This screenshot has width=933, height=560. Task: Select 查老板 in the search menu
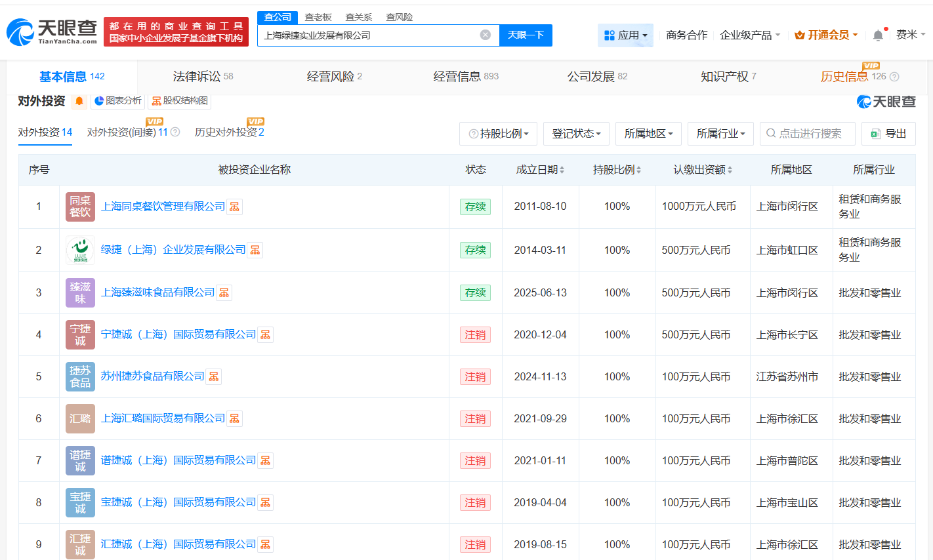click(318, 17)
